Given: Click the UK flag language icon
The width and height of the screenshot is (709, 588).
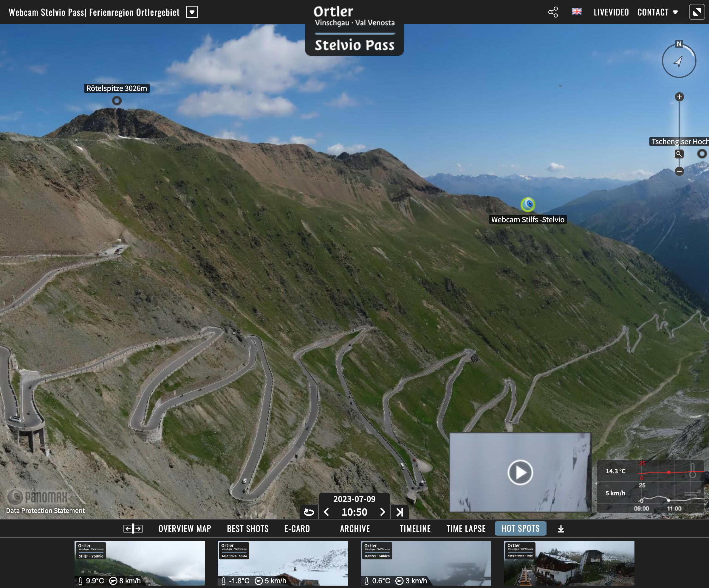Looking at the screenshot, I should (577, 12).
